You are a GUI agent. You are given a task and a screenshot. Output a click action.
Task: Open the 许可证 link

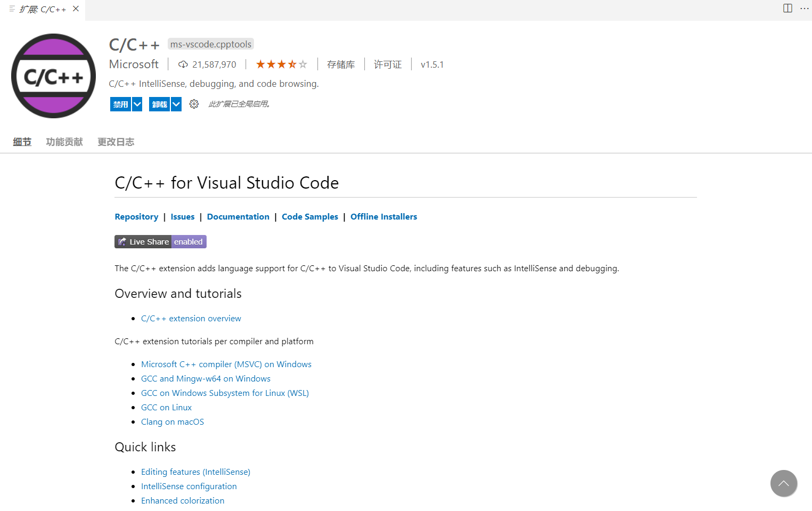click(388, 64)
